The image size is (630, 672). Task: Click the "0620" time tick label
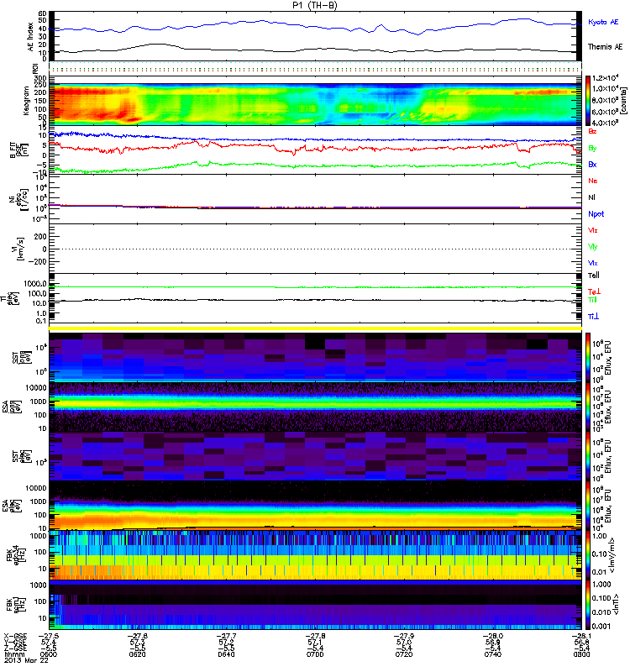pos(137,654)
